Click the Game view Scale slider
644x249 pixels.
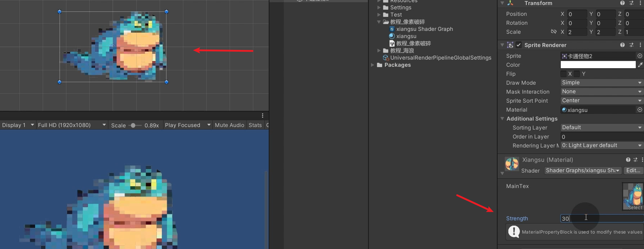coord(135,125)
